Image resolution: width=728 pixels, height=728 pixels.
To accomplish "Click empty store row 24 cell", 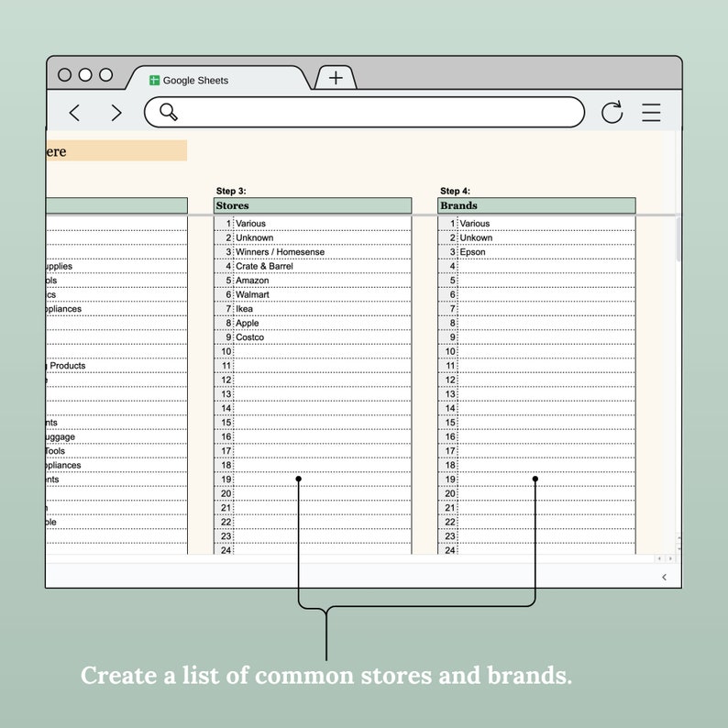I will [322, 549].
